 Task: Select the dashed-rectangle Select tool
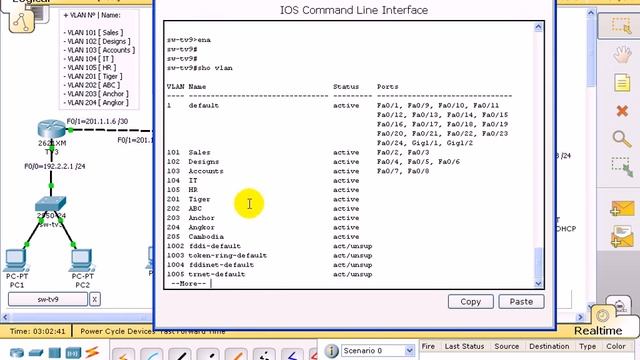tap(621, 26)
